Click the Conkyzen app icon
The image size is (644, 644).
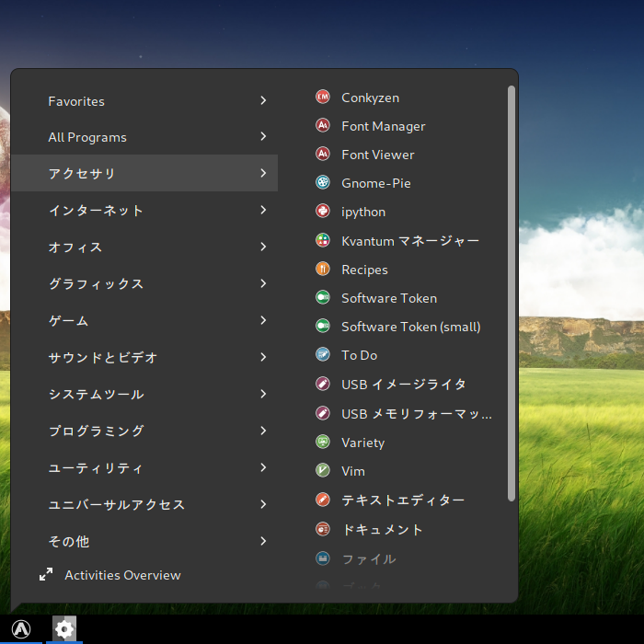pyautogui.click(x=323, y=97)
